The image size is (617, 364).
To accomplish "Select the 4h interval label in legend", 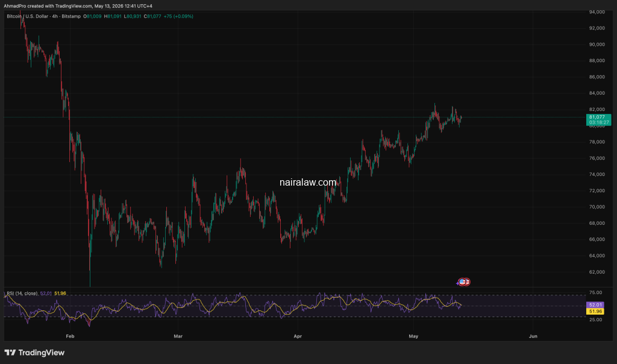I will (55, 16).
